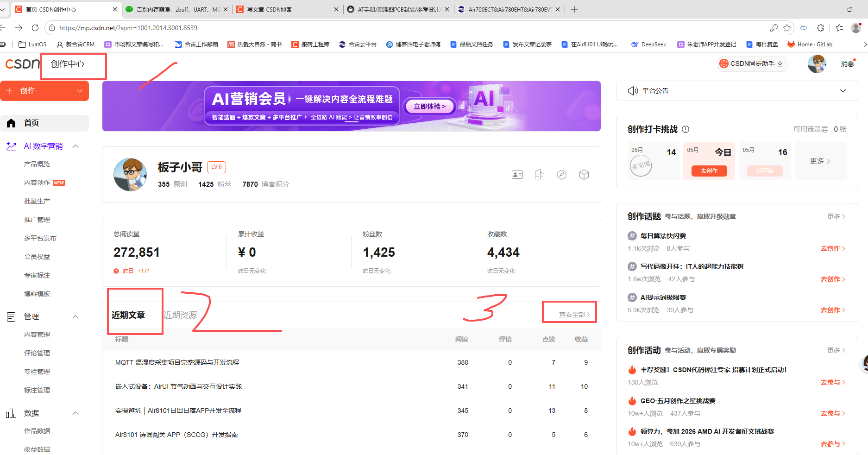Open article 嵌入式设备：AirUI 节气动画与交互设计实践
The image size is (868, 455).
(178, 386)
